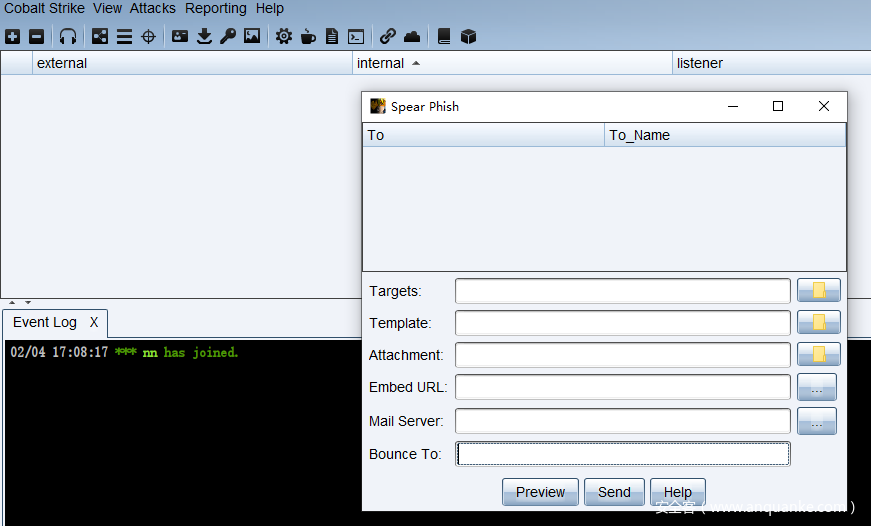This screenshot has height=526, width=871.
Task: Open the targets crosshair icon
Action: [149, 37]
